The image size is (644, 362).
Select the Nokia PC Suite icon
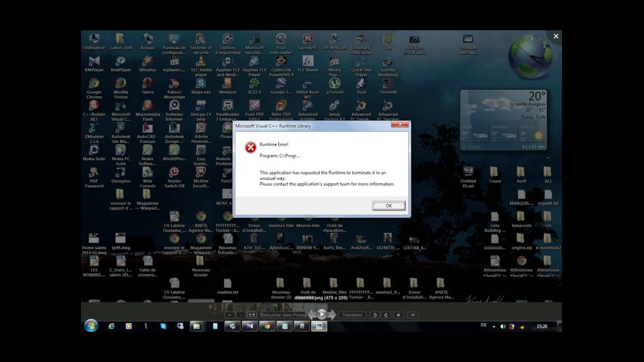[121, 156]
